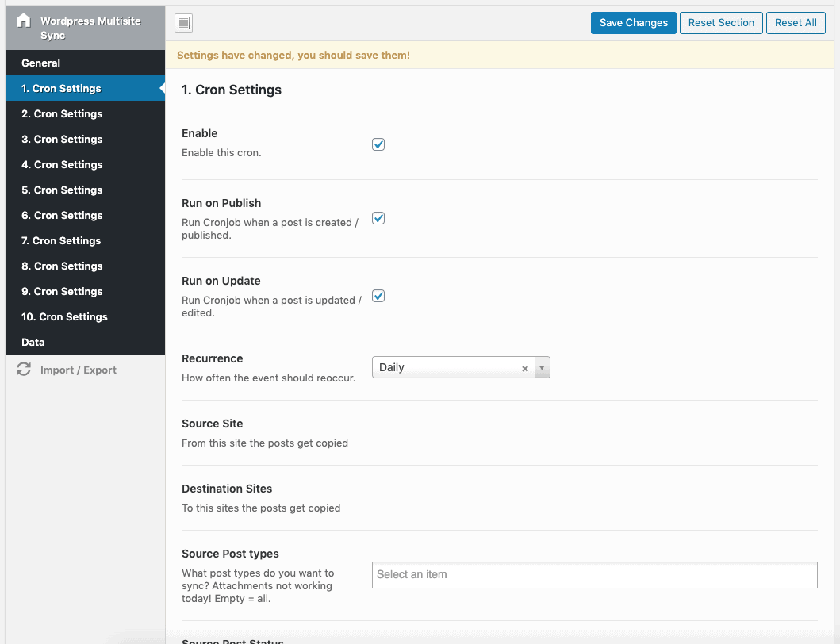Navigate to the General section

tap(40, 63)
